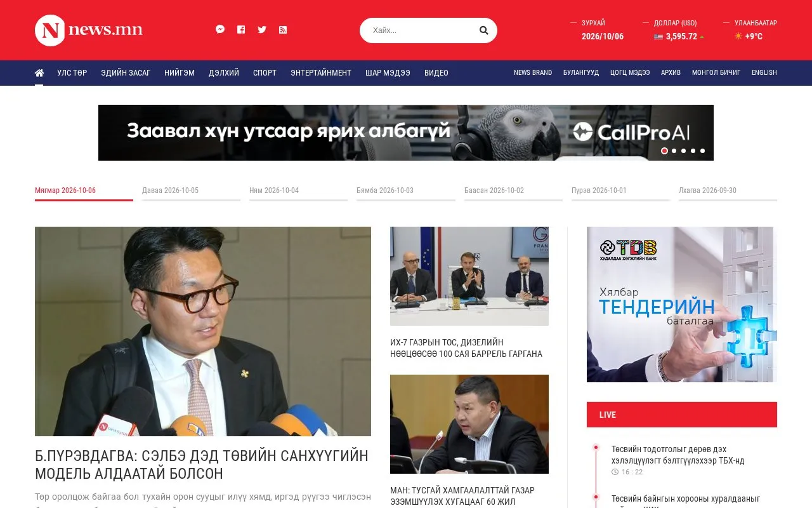Screen dimensions: 812x508
Task: Open the БУЛАНГУУД link
Action: point(581,73)
